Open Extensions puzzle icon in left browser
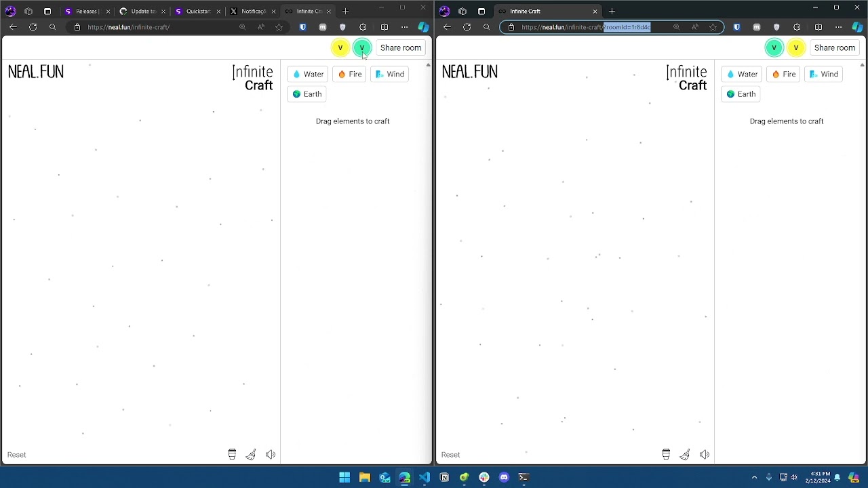The width and height of the screenshot is (868, 488). tap(363, 27)
